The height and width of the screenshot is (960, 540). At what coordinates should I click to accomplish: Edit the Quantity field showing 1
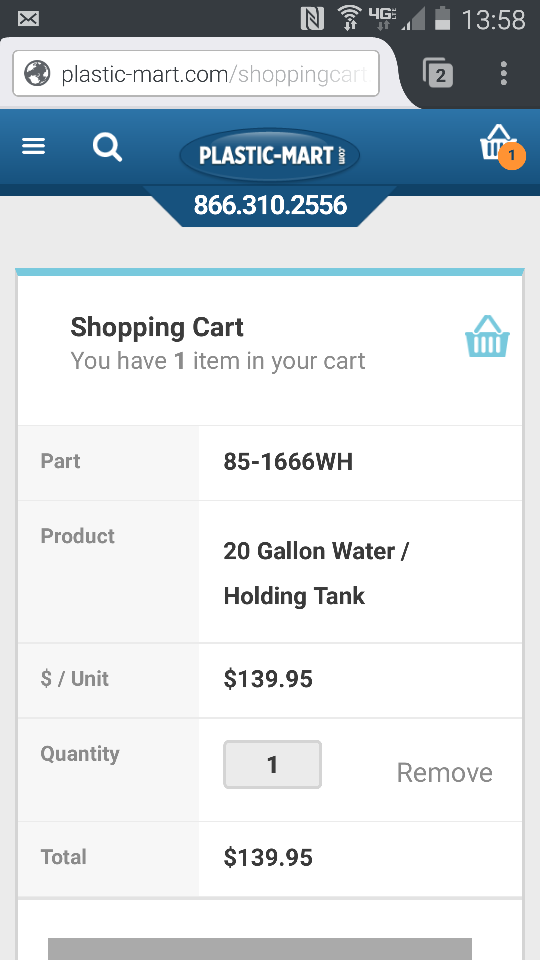point(272,765)
